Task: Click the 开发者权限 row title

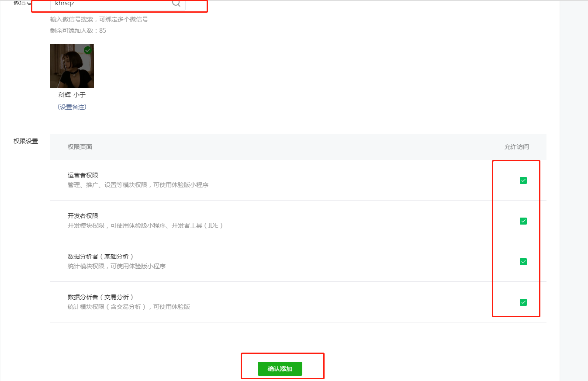Action: [x=83, y=216]
